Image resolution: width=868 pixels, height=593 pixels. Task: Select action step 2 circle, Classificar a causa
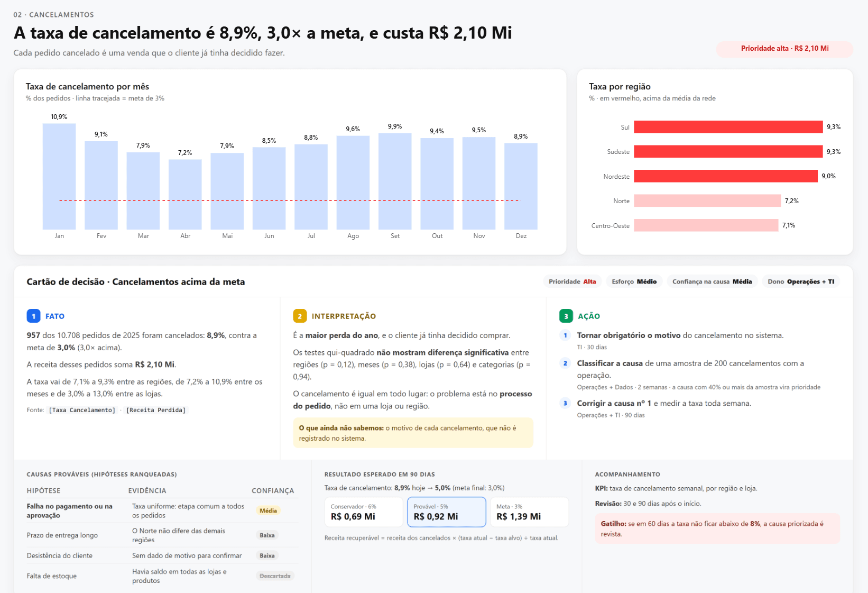click(565, 363)
